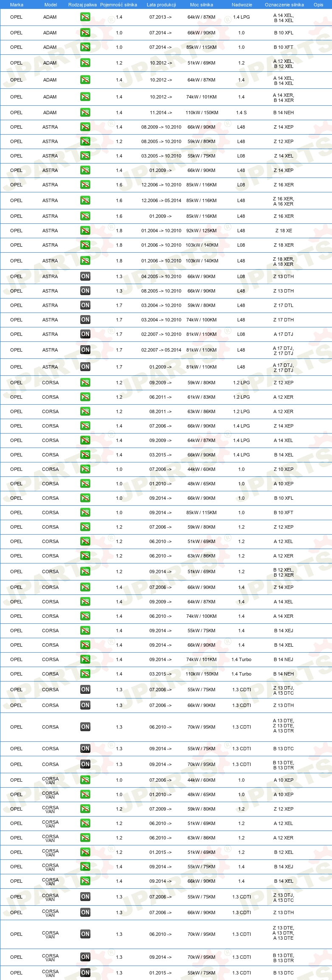Click the Moc silnika column header
The width and height of the screenshot is (332, 980).
coord(202,5)
